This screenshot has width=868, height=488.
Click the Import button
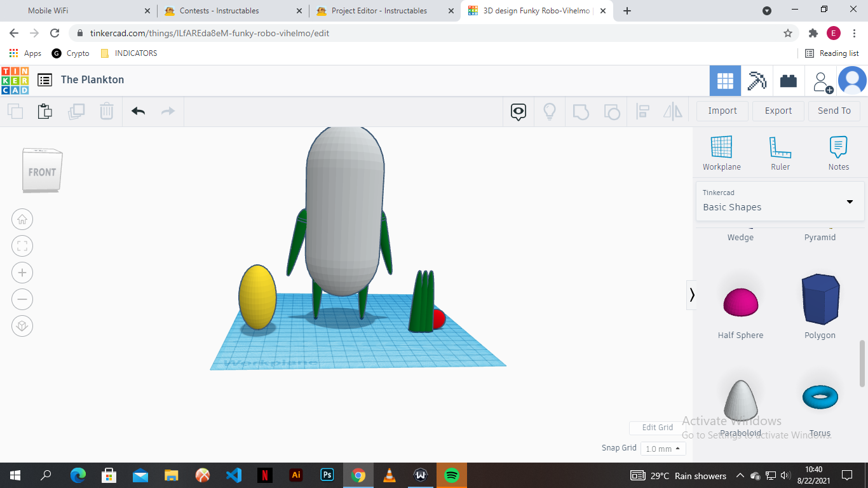pyautogui.click(x=722, y=111)
